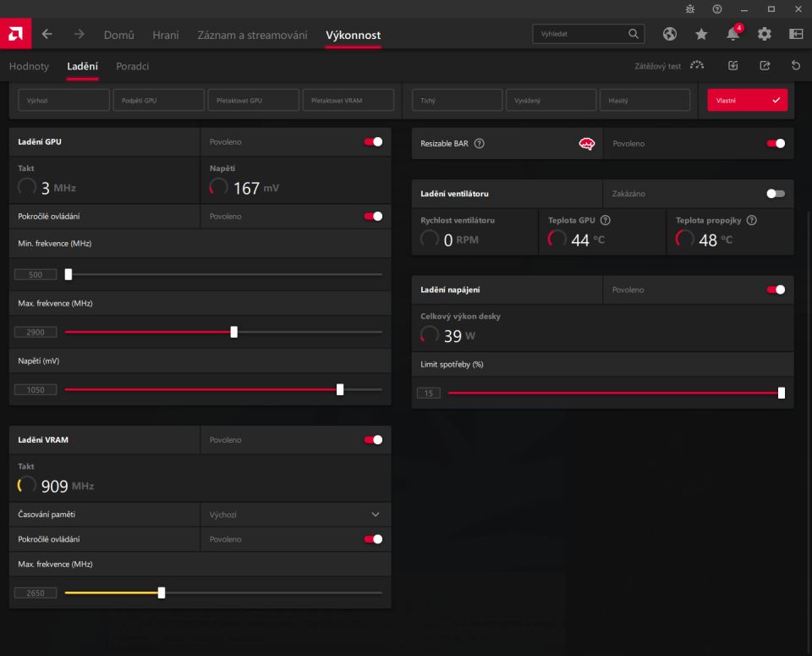This screenshot has width=812, height=656.
Task: Select Přetaktovat VRAM preset
Action: 348,100
